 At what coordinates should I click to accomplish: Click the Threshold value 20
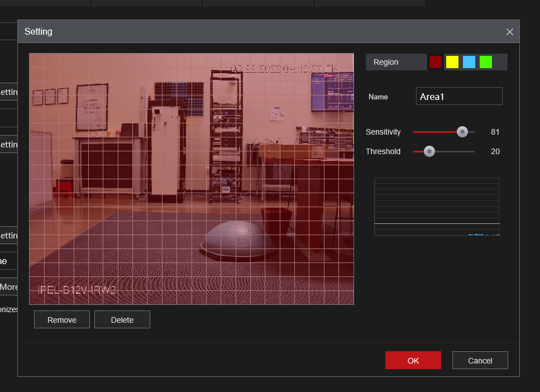[x=495, y=151]
